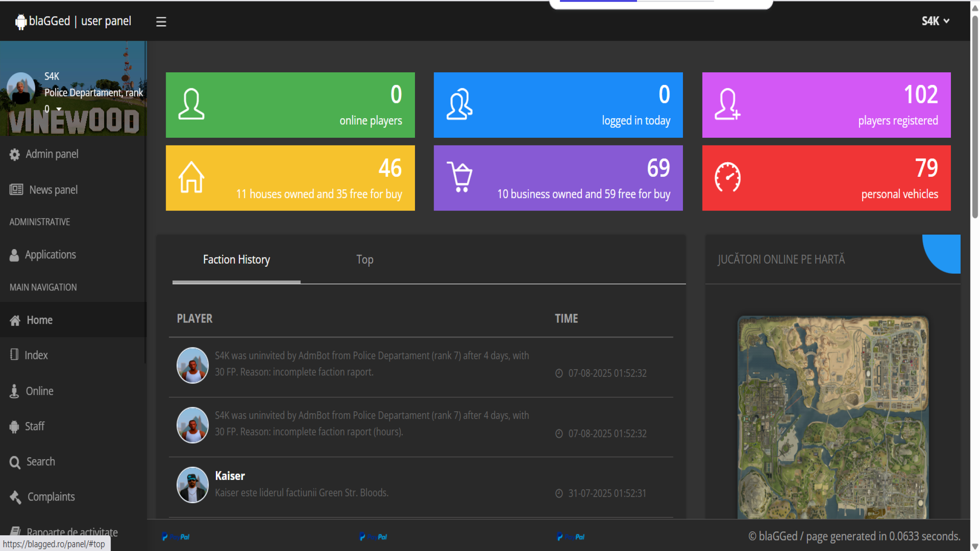The height and width of the screenshot is (551, 980).
Task: Open the Online players sidebar icon
Action: coord(14,391)
